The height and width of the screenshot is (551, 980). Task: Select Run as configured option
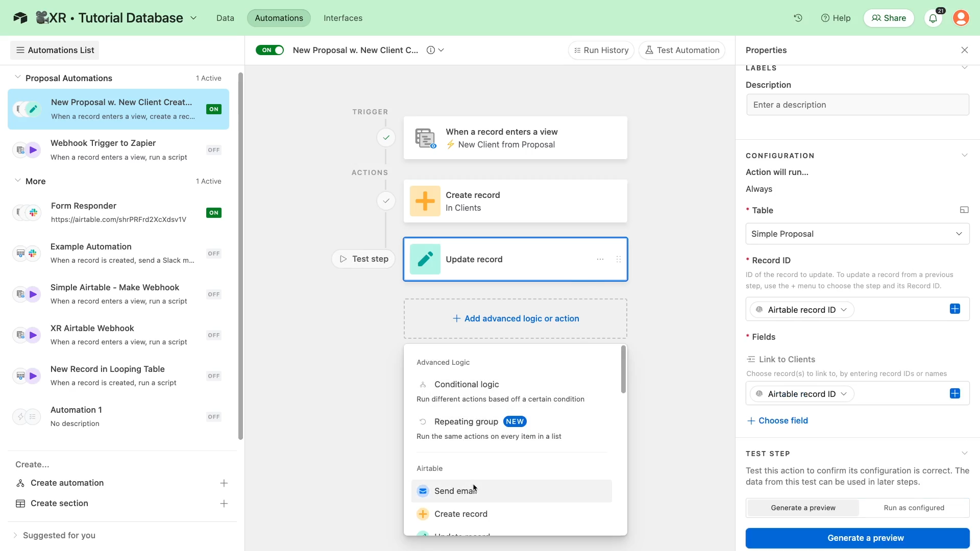point(914,508)
